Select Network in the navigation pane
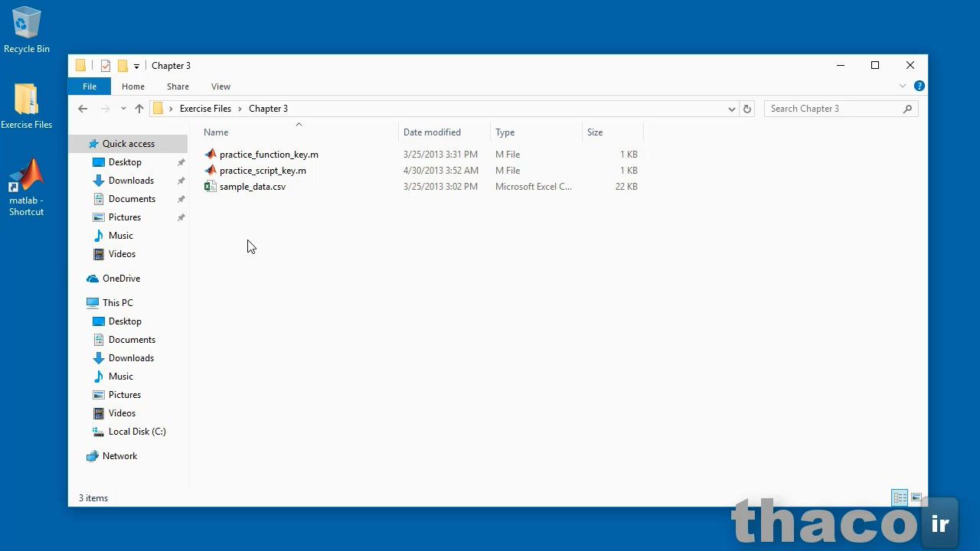 pos(119,456)
